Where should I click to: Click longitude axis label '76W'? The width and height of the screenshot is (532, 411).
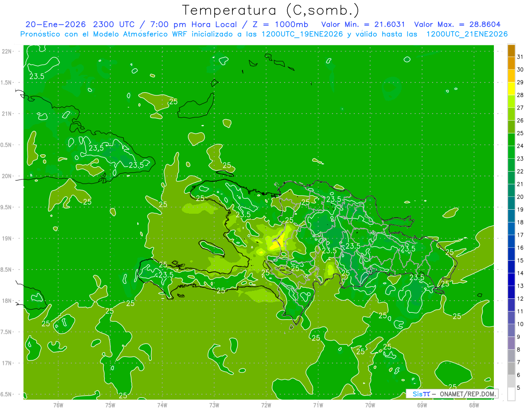(x=58, y=405)
